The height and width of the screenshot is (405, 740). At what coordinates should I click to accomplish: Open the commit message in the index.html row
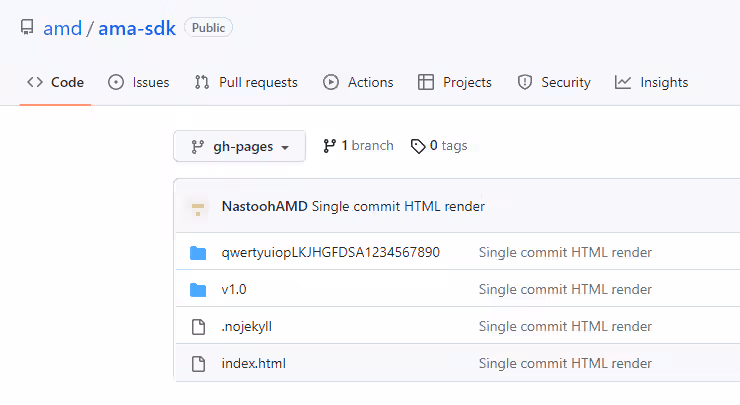coord(565,363)
